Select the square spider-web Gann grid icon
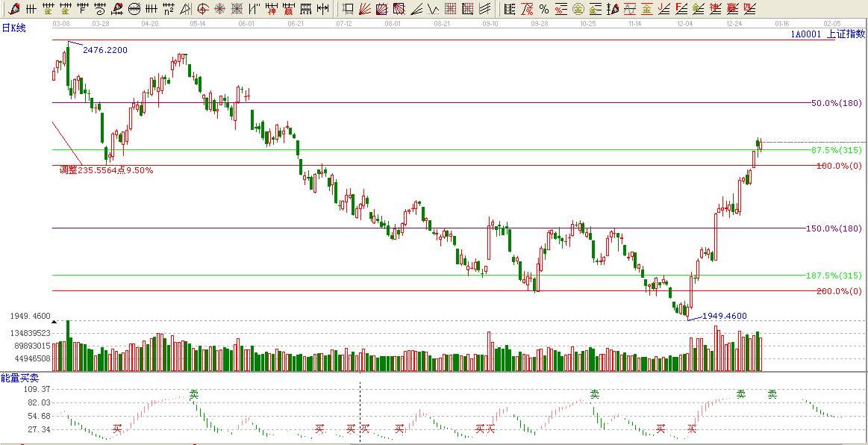868x445 pixels. pos(237,9)
